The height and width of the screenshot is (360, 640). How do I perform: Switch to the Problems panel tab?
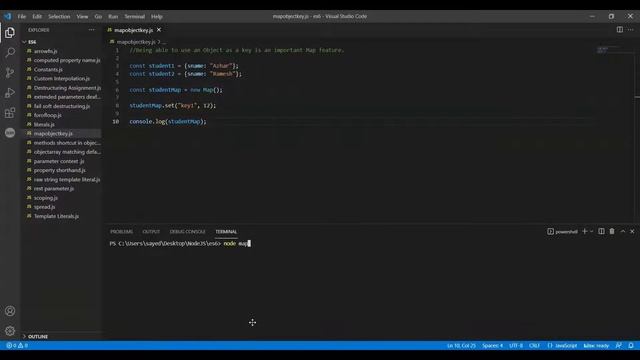point(121,231)
